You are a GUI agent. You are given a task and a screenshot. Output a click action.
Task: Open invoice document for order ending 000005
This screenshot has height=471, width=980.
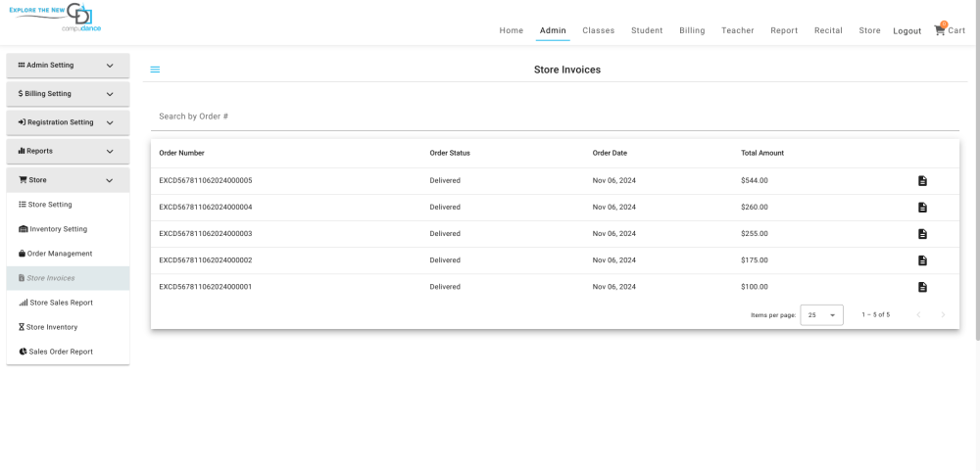922,181
